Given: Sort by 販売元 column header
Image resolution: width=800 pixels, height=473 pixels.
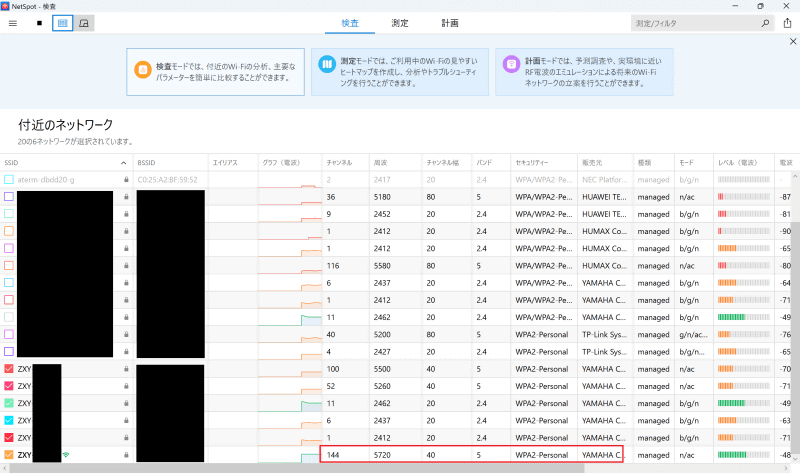Looking at the screenshot, I should click(605, 162).
